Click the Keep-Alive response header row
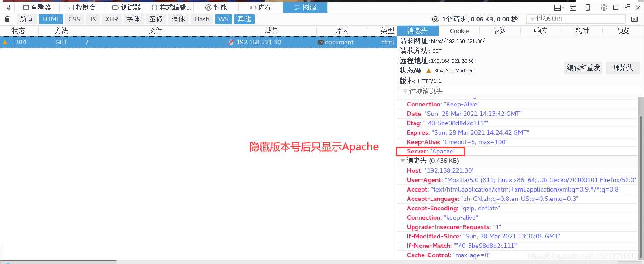The width and height of the screenshot is (644, 264). tap(518, 142)
